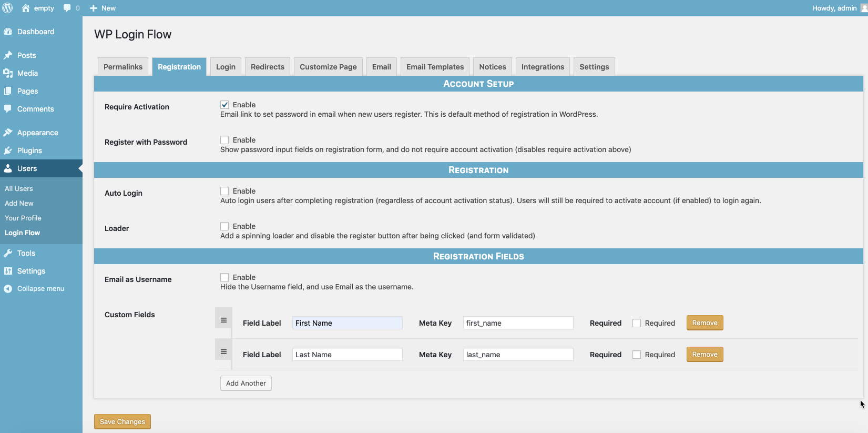Switch to the Email tab
Image resolution: width=868 pixels, height=433 pixels.
point(382,67)
